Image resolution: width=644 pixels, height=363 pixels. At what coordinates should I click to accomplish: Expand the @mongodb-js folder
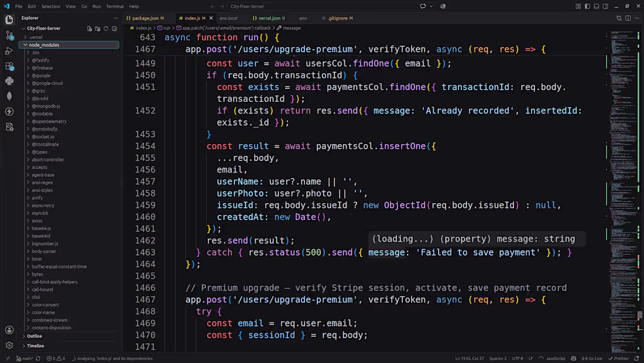point(46,106)
